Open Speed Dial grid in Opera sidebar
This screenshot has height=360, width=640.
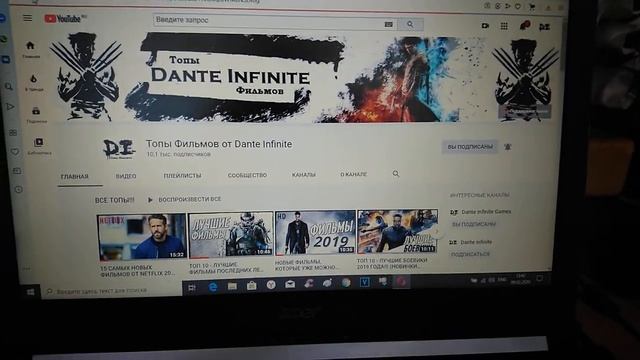tap(13, 132)
